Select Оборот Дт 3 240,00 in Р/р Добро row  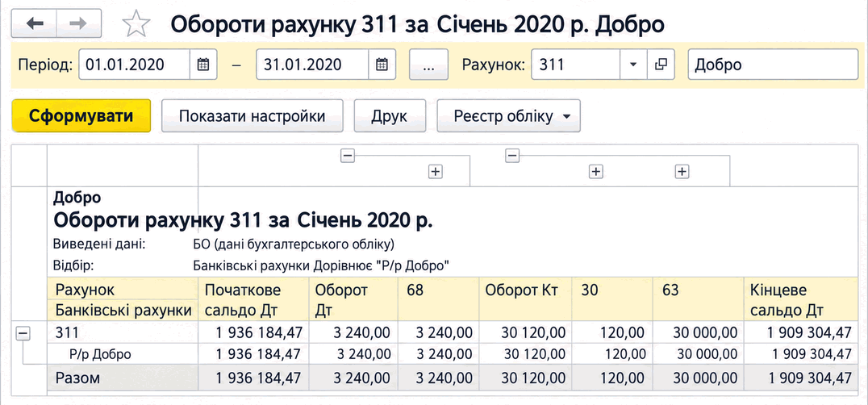click(353, 354)
